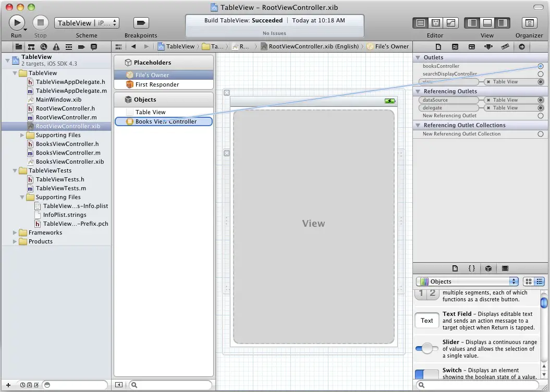Switch to the Code Snippet library tab

tap(471, 268)
